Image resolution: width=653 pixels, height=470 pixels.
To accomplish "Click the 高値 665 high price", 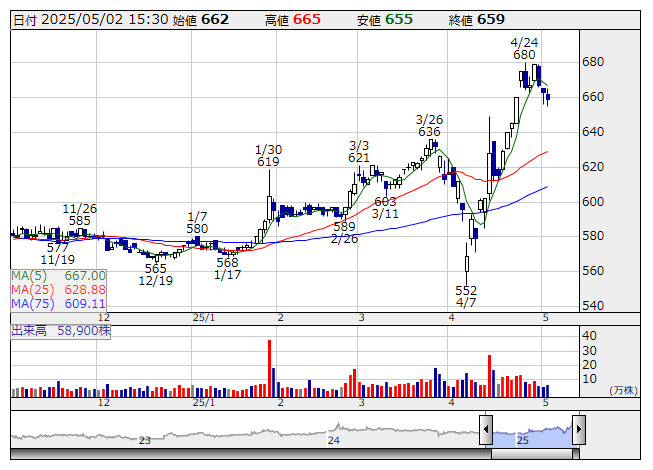I will click(x=293, y=20).
